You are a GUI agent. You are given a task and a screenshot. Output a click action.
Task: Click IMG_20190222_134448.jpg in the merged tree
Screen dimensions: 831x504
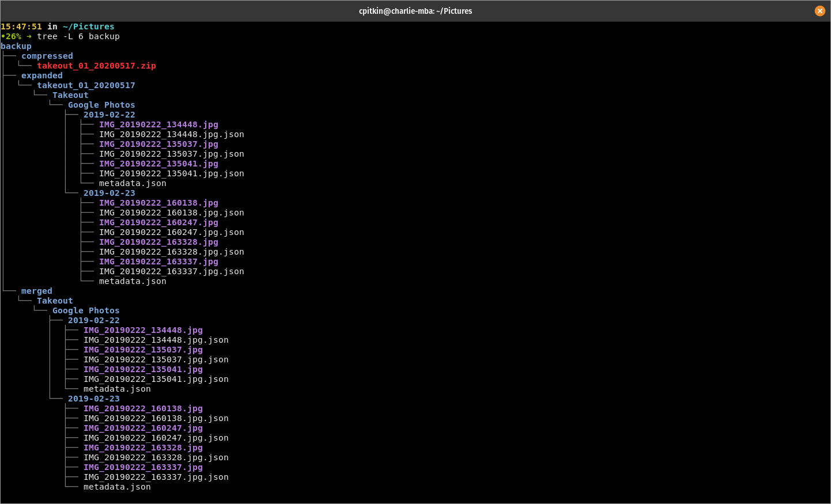pyautogui.click(x=143, y=330)
